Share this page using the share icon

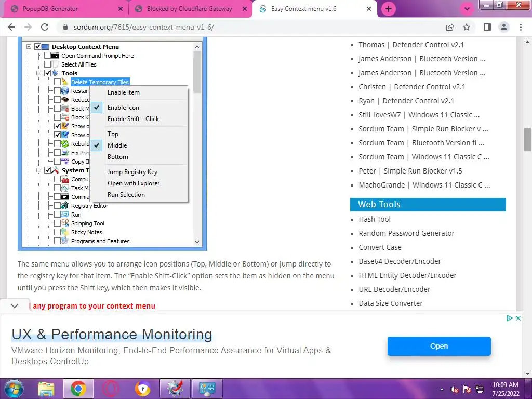pos(450,27)
